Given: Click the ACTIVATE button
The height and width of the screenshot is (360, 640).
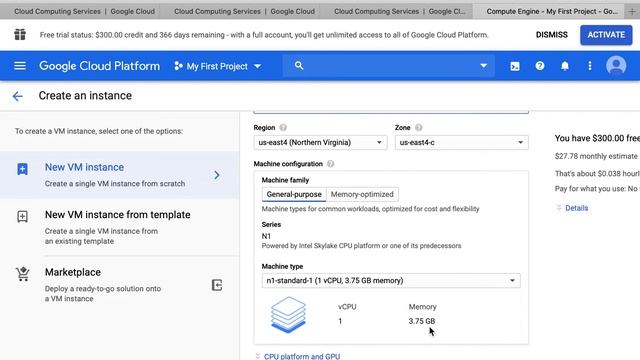Looking at the screenshot, I should click(x=606, y=35).
